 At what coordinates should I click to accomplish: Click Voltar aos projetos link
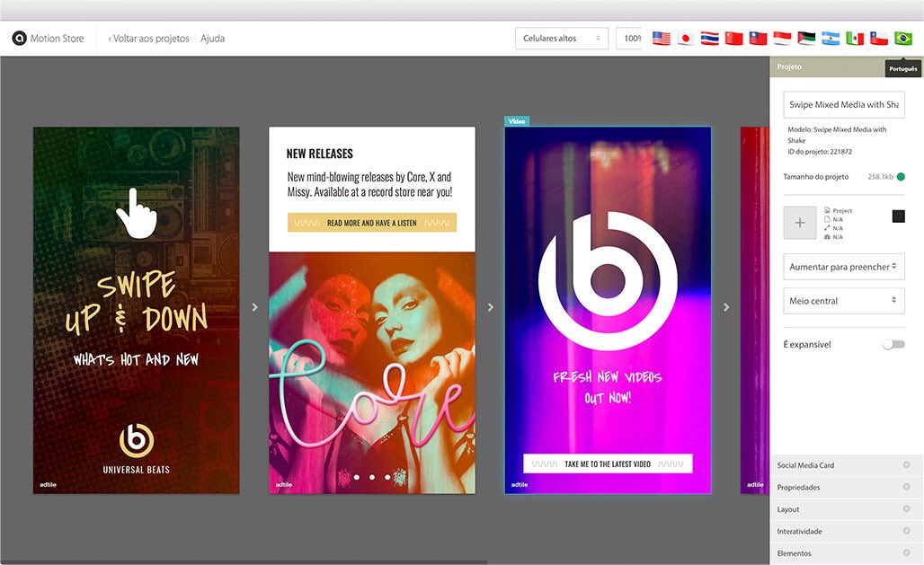[x=148, y=39]
